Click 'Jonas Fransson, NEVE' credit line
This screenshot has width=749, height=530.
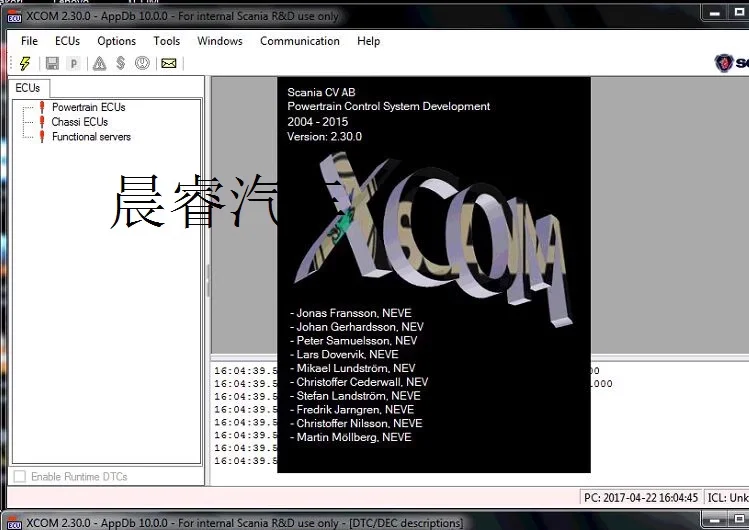click(x=351, y=313)
